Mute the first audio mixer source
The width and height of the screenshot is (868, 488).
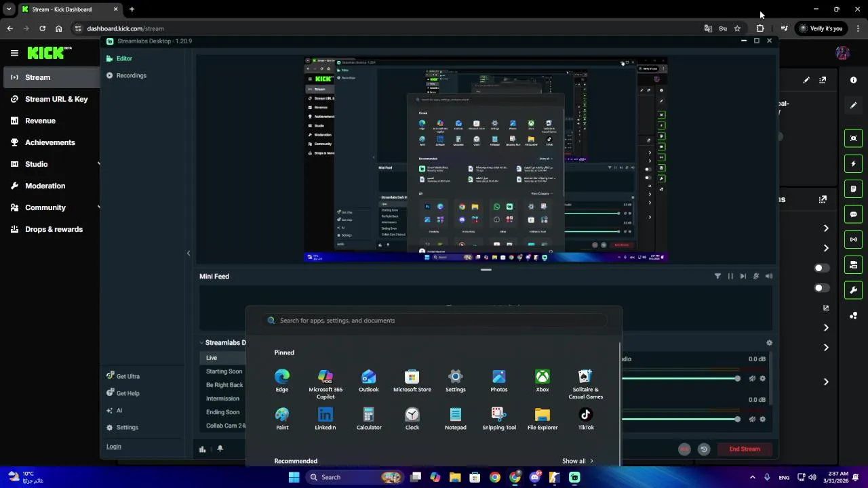(x=752, y=379)
